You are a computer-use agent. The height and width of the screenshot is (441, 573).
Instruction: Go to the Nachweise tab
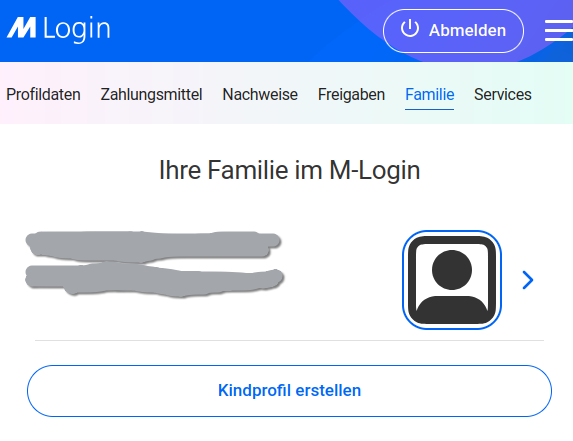(x=260, y=95)
